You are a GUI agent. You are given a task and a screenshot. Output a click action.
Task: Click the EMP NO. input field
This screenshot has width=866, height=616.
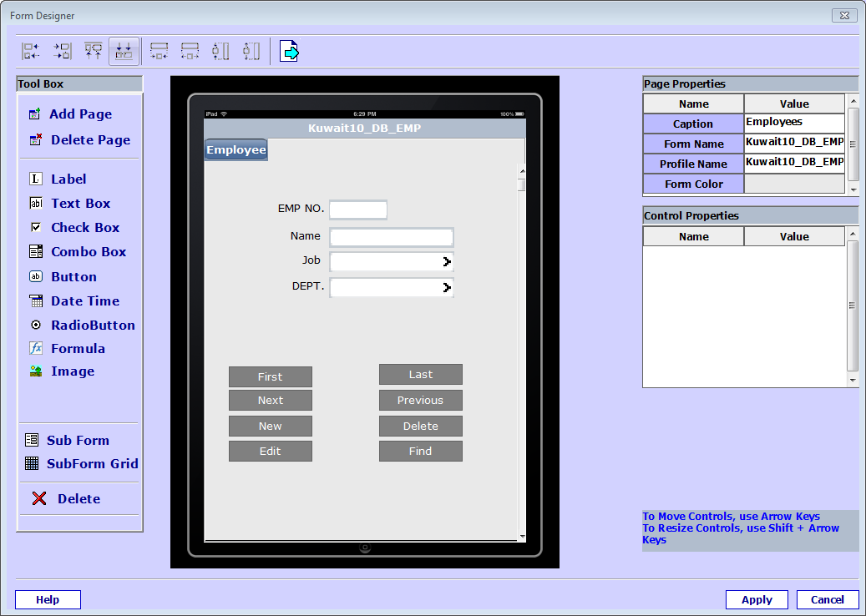click(358, 210)
